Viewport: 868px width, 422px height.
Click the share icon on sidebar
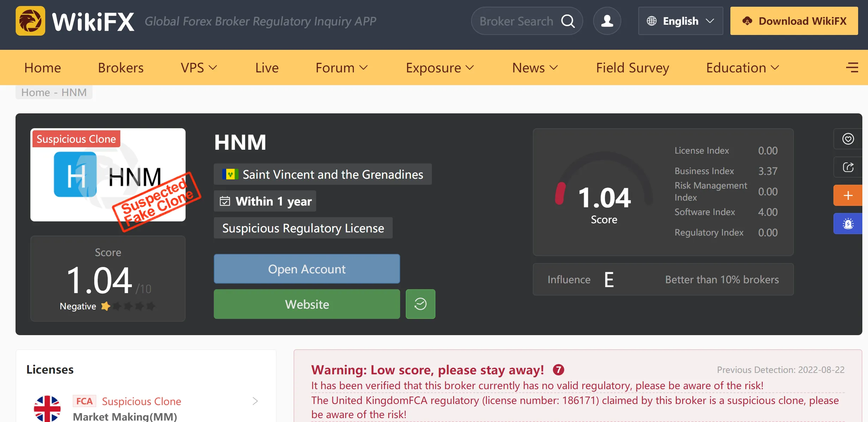[x=848, y=167]
